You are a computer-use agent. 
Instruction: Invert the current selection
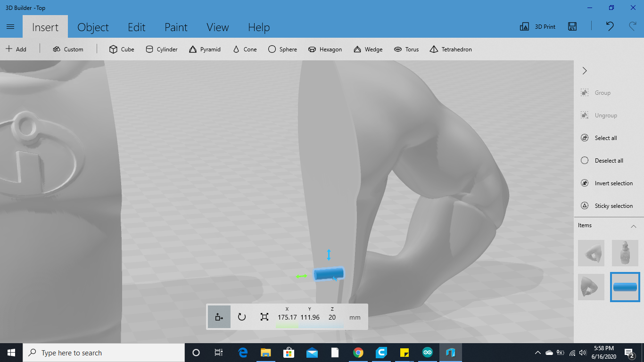[x=609, y=183]
